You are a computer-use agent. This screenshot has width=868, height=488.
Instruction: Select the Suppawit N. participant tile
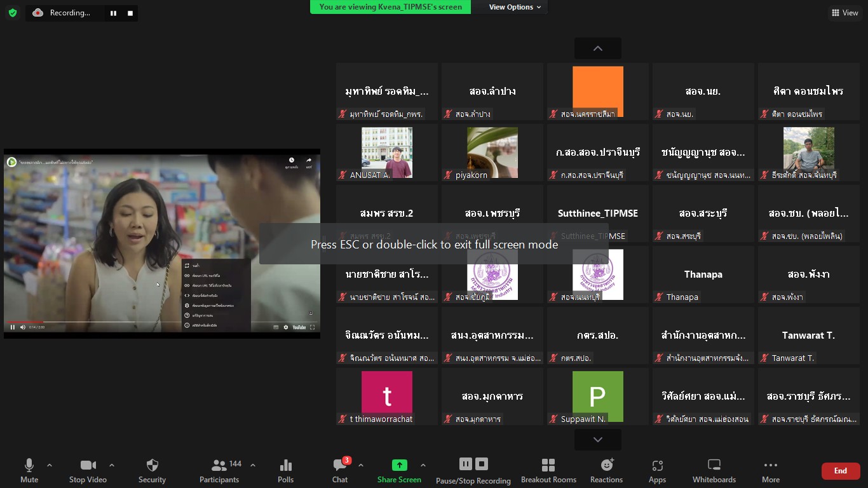point(598,396)
